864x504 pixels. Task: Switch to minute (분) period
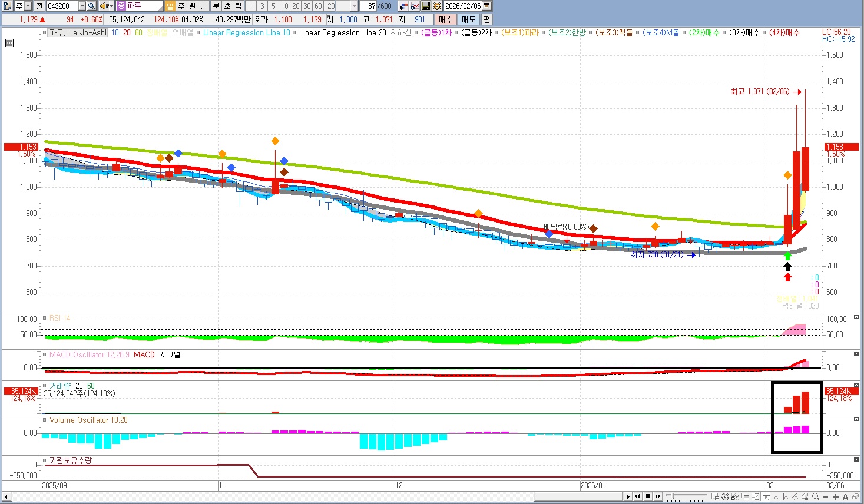coord(216,6)
